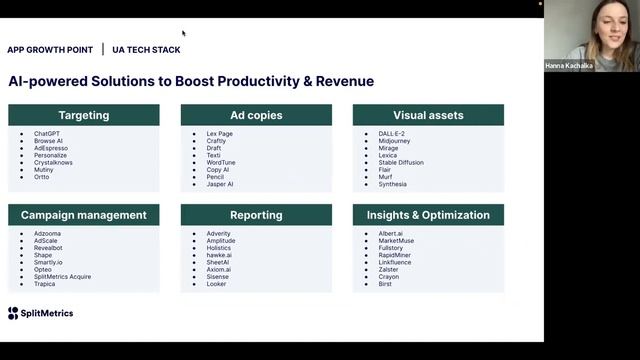Click Personalize list item
Image resolution: width=640 pixels, height=360 pixels.
[x=50, y=156]
